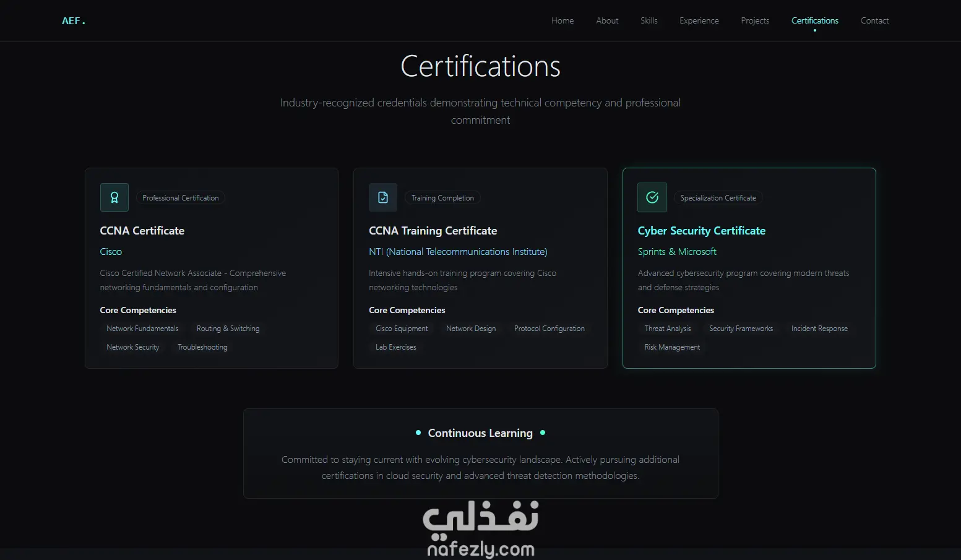Click the Security Frameworks tag
This screenshot has height=560, width=961.
click(x=741, y=329)
